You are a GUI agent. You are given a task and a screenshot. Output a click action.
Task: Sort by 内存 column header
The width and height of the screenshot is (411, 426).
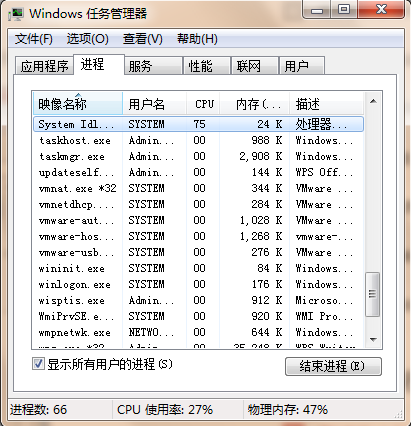254,104
